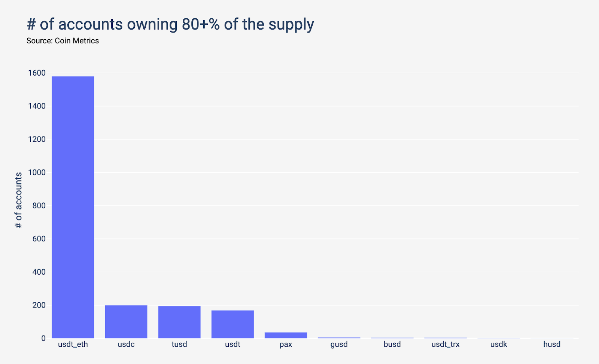Screen dimensions: 599x364
Task: Click the usdt x-axis label
Action: tap(232, 345)
